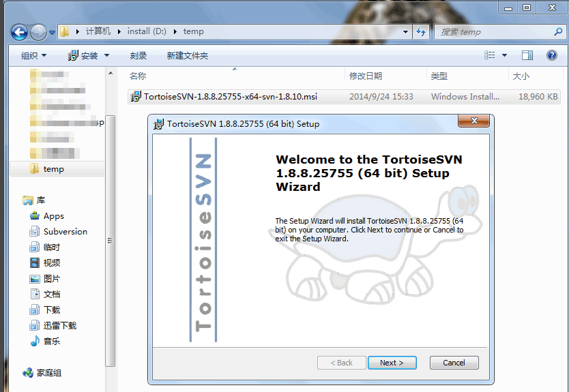Click 刻录 on the toolbar
Screen dimensions: 569x392
[138, 55]
